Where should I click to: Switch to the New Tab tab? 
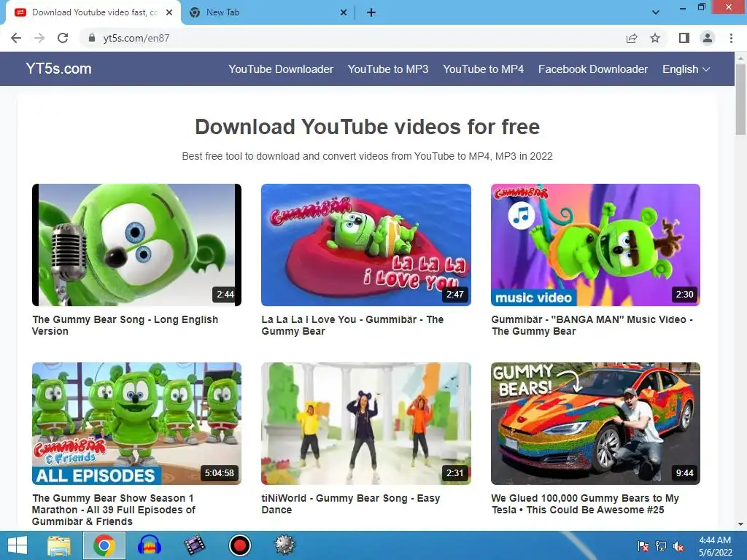coord(268,13)
